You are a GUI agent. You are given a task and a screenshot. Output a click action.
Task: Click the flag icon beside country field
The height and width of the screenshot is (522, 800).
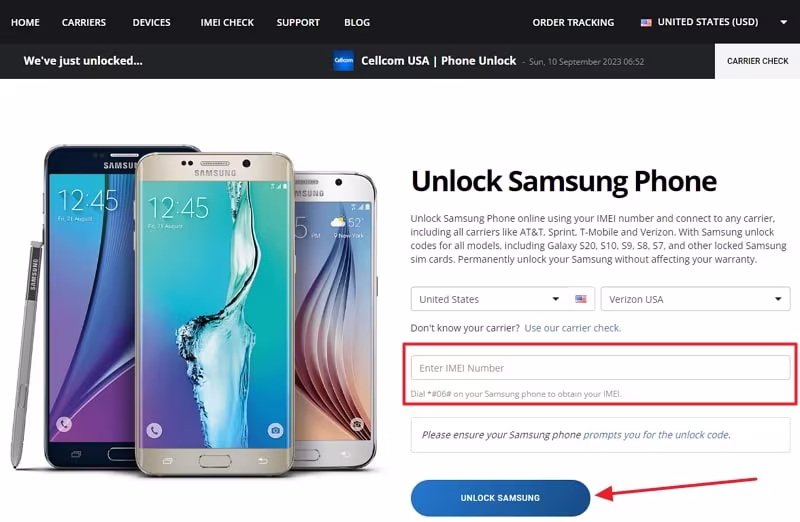[581, 299]
